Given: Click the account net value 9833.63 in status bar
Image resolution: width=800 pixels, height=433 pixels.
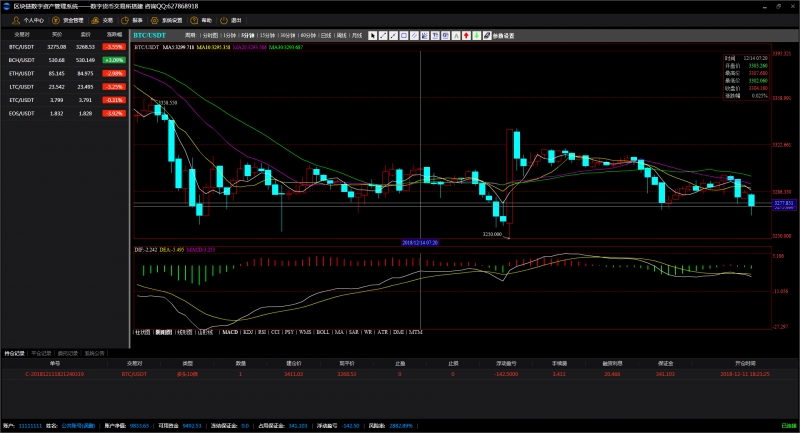Looking at the screenshot, I should [x=139, y=425].
